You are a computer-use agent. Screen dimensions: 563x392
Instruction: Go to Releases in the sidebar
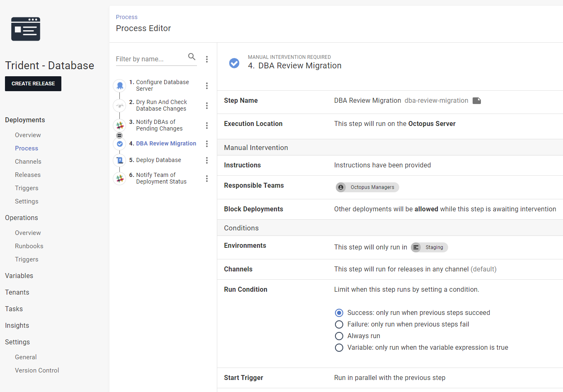tap(28, 175)
